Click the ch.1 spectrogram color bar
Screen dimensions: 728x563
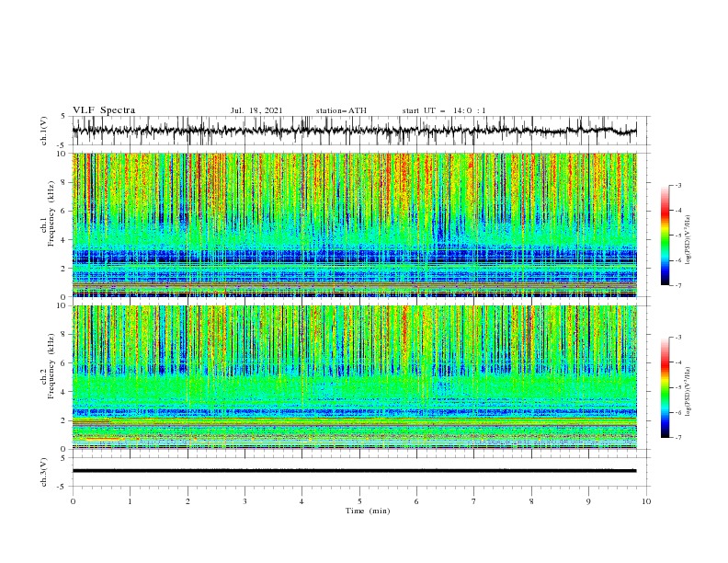tap(665, 235)
